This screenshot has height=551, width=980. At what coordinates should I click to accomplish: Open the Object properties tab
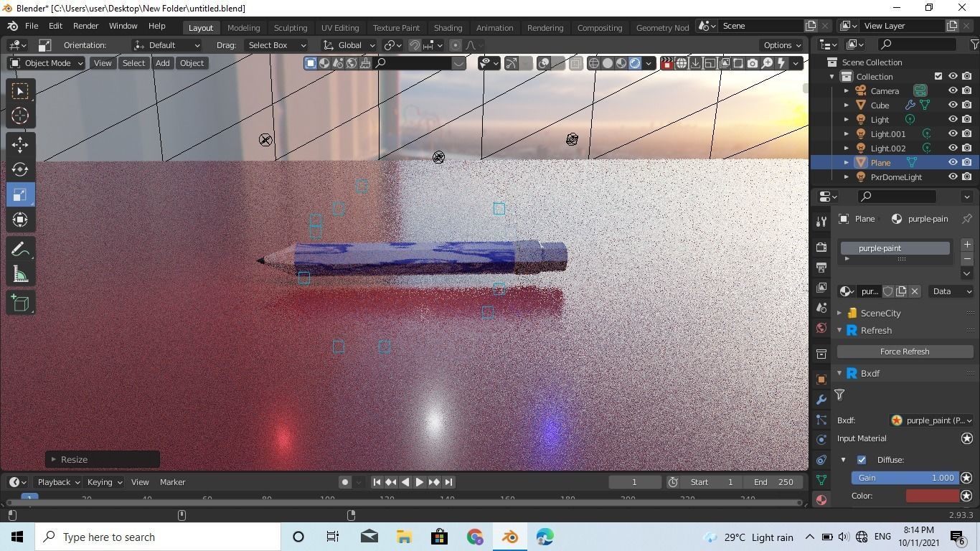click(821, 379)
